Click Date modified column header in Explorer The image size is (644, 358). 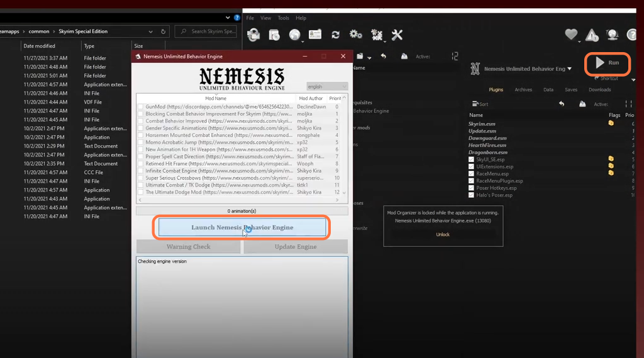pos(40,46)
